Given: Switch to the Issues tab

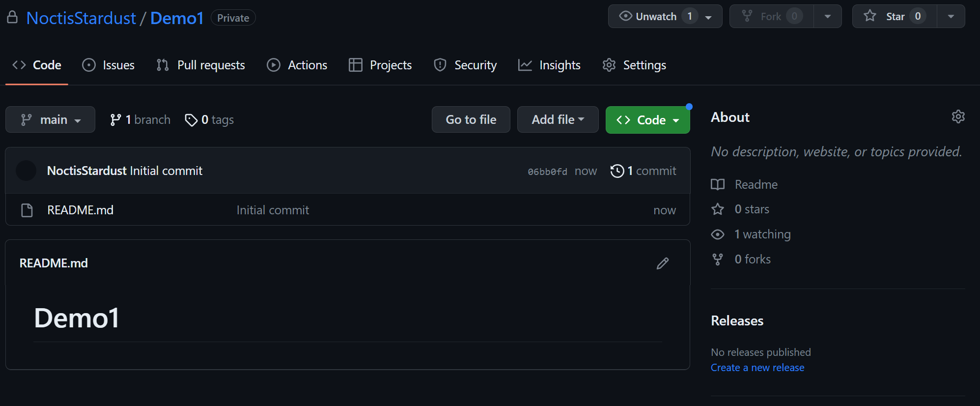Looking at the screenshot, I should tap(109, 65).
